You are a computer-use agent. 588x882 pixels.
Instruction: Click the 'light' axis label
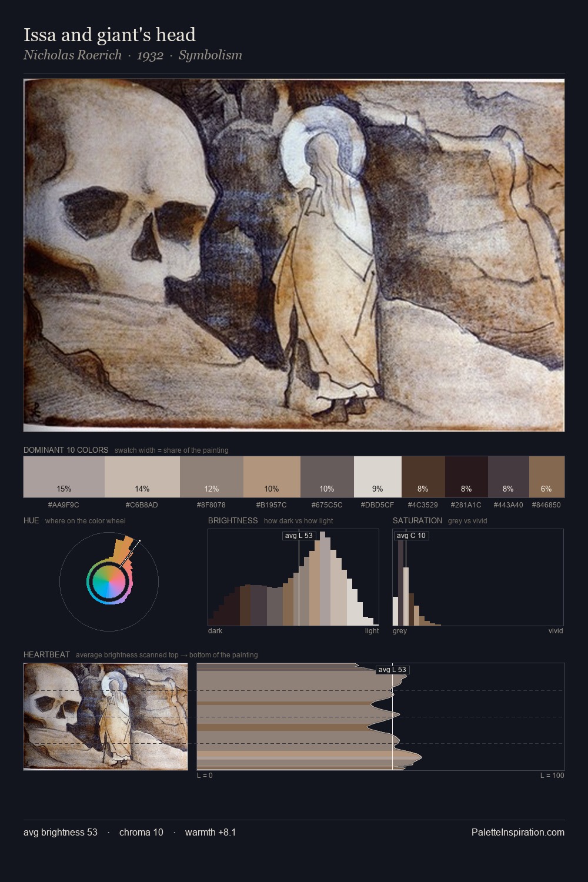pyautogui.click(x=372, y=631)
